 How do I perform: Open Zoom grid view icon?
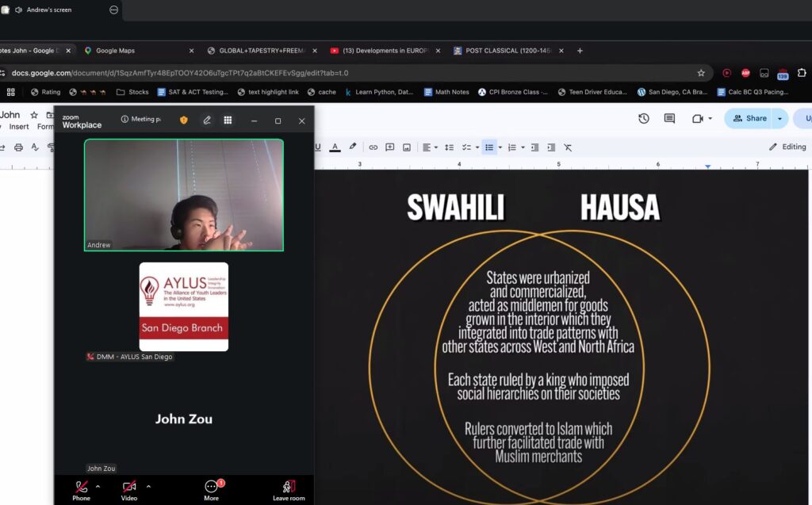[228, 121]
